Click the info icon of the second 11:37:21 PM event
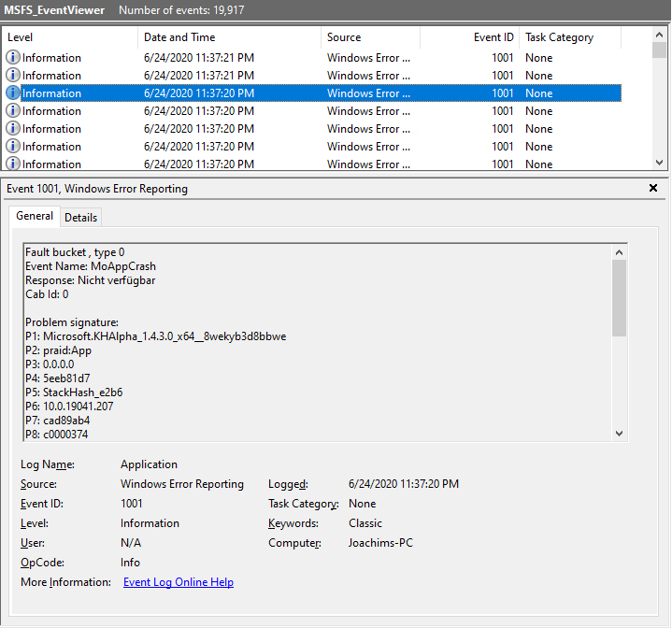Image resolution: width=672 pixels, height=628 pixels. click(x=13, y=76)
